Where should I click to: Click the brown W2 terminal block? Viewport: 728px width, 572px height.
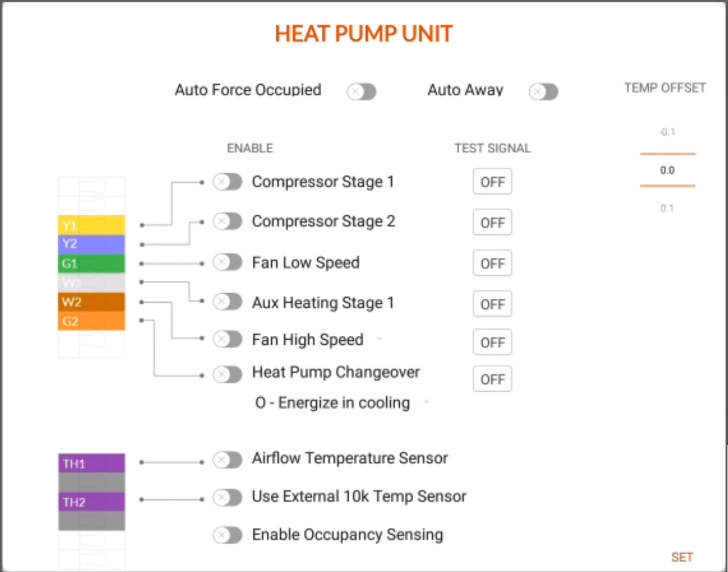91,302
